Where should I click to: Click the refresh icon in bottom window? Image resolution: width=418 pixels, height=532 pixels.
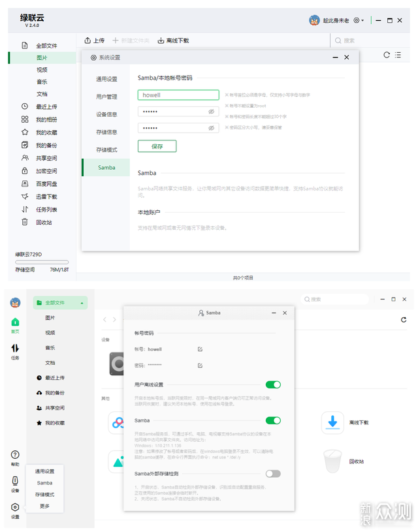pos(404,320)
